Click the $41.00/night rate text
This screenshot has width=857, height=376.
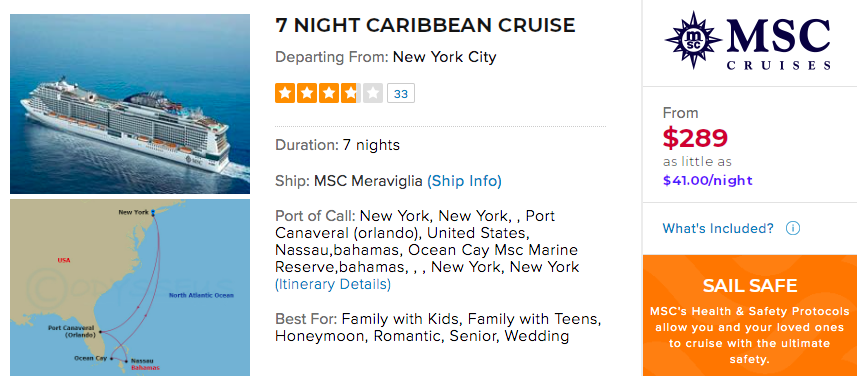708,180
